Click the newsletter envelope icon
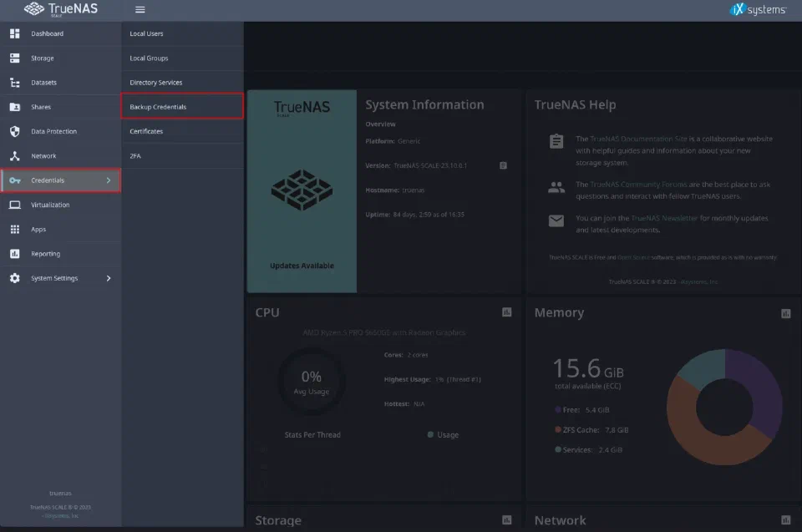The height and width of the screenshot is (532, 802). 556,220
